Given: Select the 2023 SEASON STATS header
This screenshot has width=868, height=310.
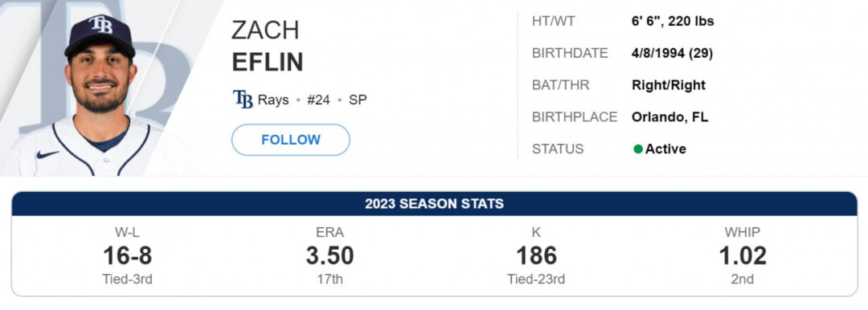Looking at the screenshot, I should [x=434, y=204].
